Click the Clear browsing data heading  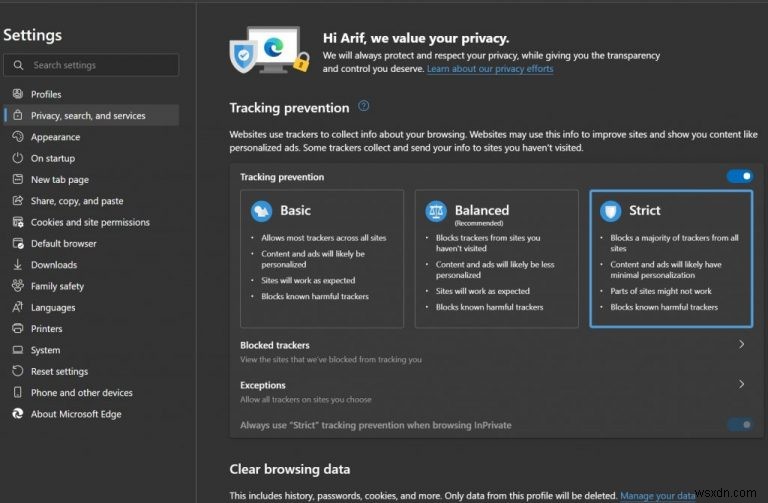[289, 469]
